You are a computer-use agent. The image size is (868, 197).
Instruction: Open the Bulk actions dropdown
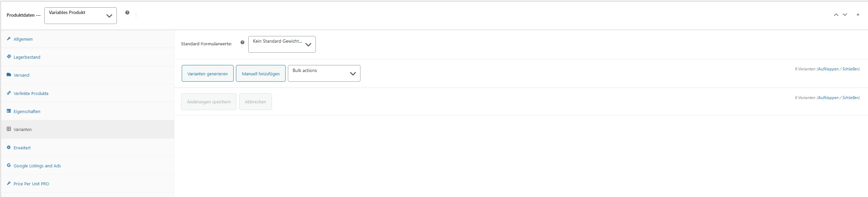tap(324, 73)
